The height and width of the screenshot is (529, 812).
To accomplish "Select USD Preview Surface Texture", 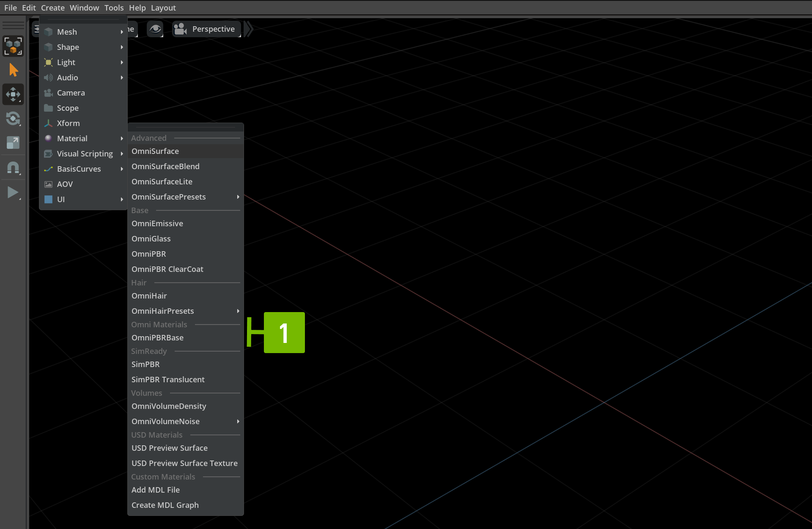I will point(186,463).
